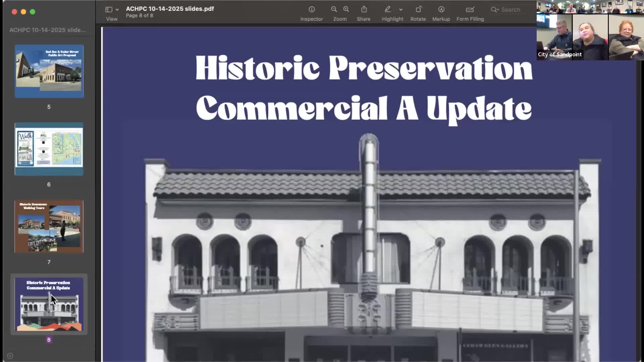The image size is (644, 362).
Task: Select page 8 thumbnail in sidebar
Action: pyautogui.click(x=49, y=304)
